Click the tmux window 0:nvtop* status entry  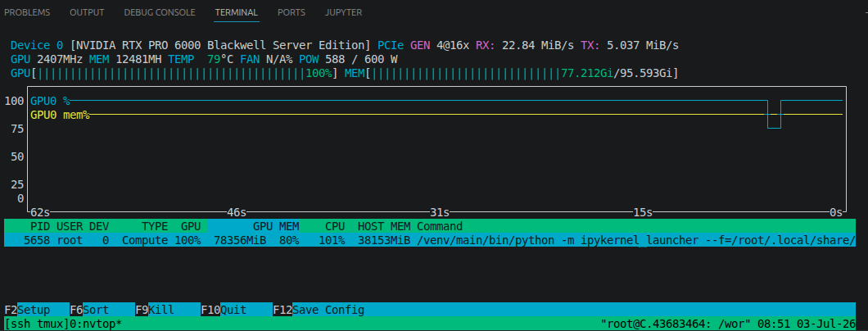[x=96, y=324]
